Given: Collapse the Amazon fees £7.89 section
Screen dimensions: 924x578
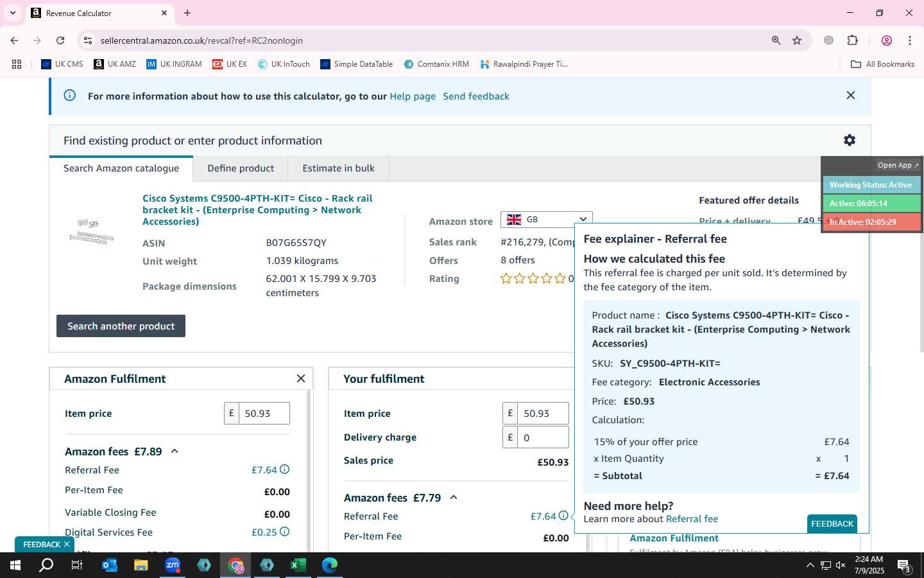Looking at the screenshot, I should (175, 451).
